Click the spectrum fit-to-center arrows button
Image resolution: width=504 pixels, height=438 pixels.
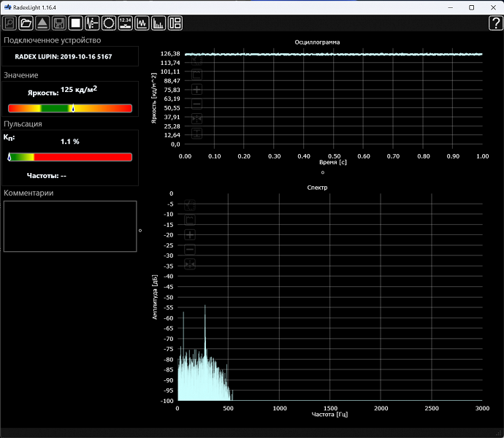190,264
